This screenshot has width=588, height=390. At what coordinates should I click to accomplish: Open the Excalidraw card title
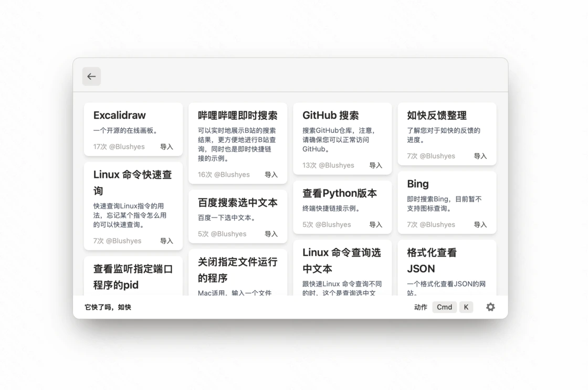tap(119, 115)
